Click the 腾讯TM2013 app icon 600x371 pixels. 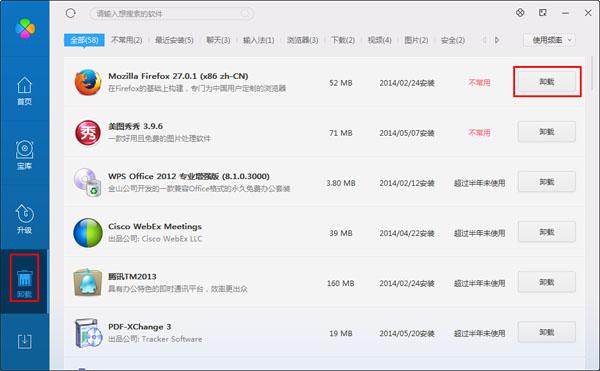pos(88,283)
